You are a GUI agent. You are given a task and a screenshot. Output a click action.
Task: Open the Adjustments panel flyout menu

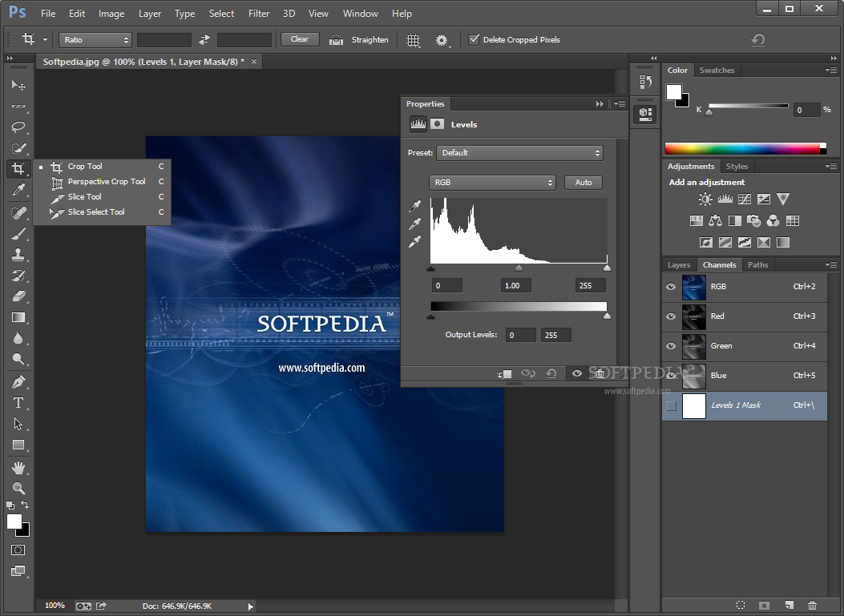[831, 167]
